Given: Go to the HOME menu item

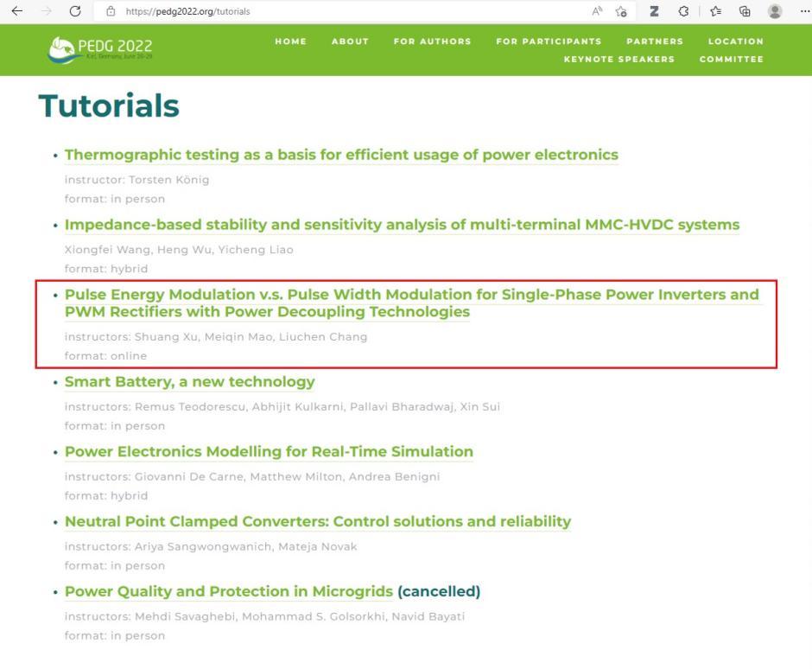Looking at the screenshot, I should (290, 41).
